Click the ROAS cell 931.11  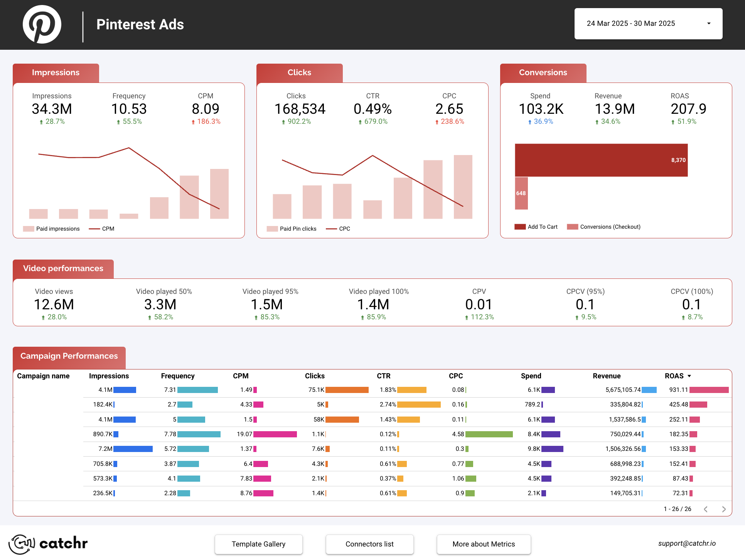point(679,390)
